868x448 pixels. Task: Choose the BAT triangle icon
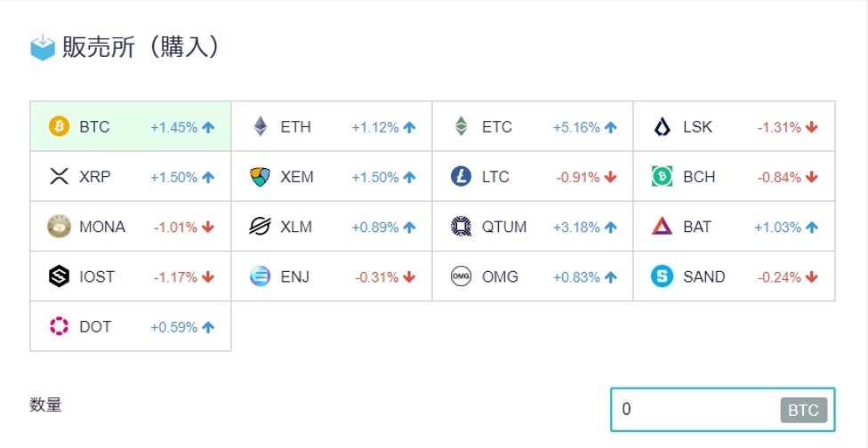[662, 226]
